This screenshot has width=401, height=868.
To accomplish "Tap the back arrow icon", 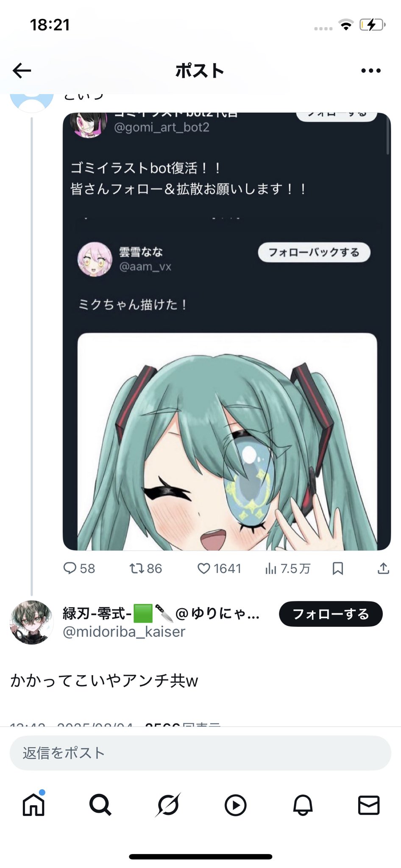I will pyautogui.click(x=22, y=71).
